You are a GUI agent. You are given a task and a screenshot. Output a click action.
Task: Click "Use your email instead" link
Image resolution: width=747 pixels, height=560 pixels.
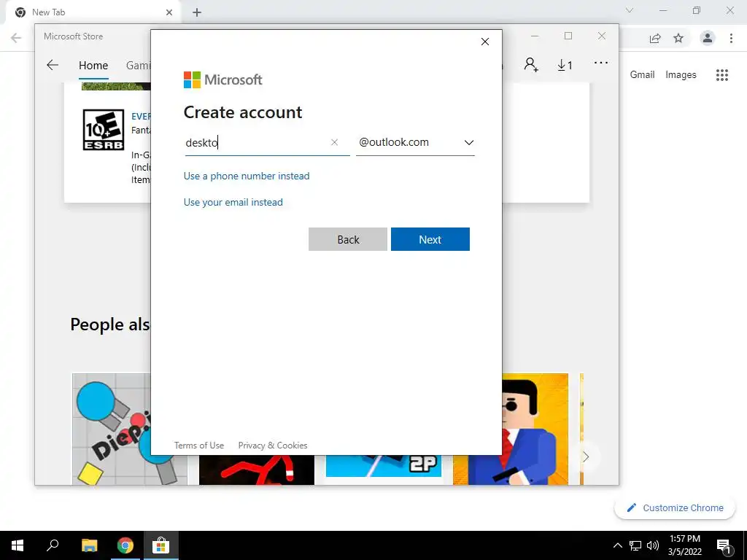233,203
